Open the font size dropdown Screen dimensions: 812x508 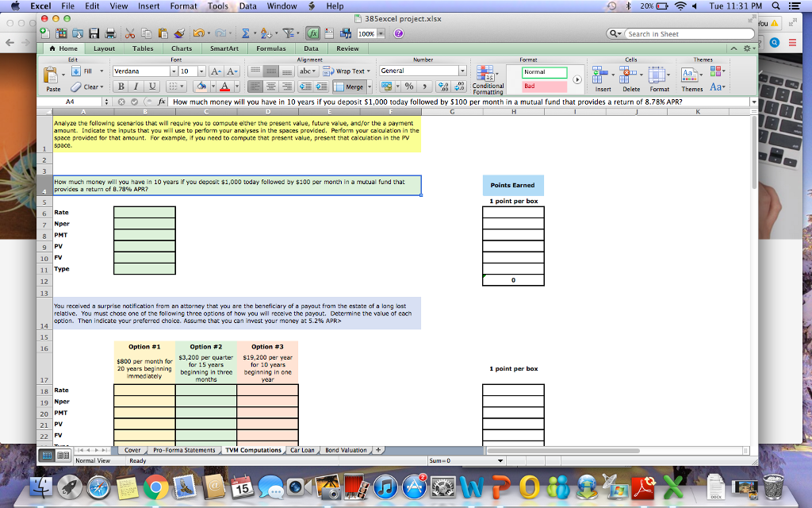(201, 71)
